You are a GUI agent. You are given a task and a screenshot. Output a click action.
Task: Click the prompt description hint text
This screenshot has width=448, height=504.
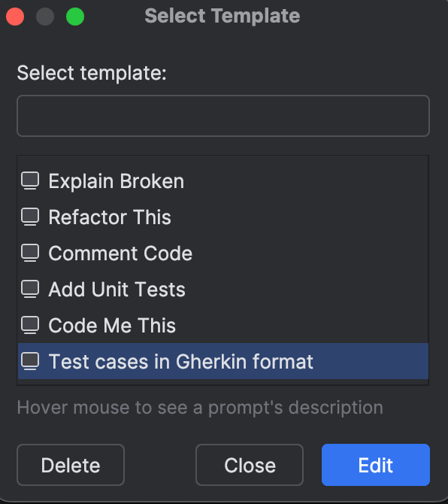click(200, 408)
